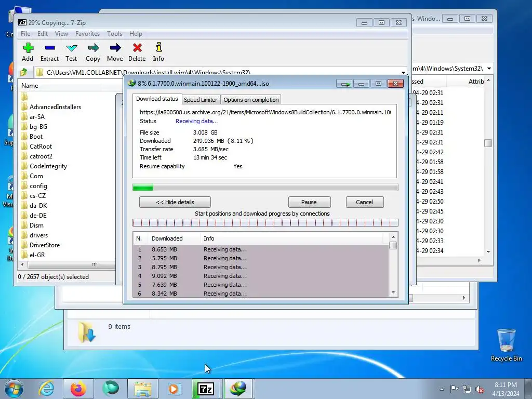The width and height of the screenshot is (532, 399).
Task: Open the taskbar clock showing 8:11 PM
Action: click(x=506, y=389)
